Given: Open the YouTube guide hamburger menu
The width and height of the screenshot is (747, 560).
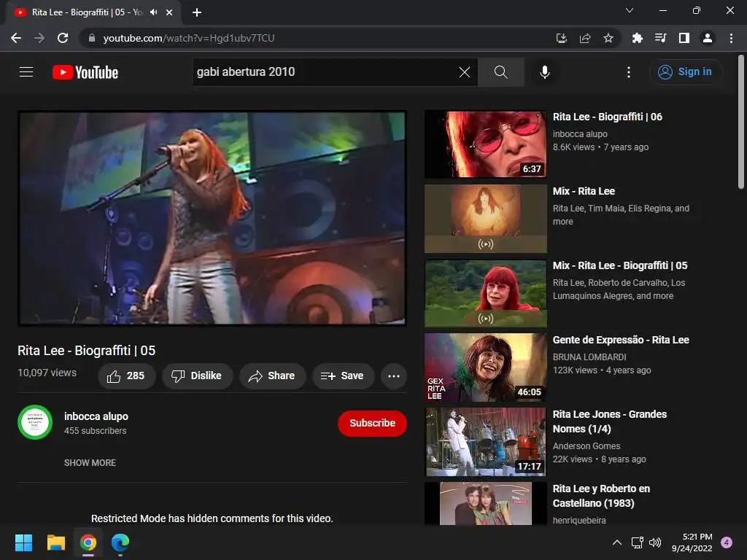Looking at the screenshot, I should point(26,72).
